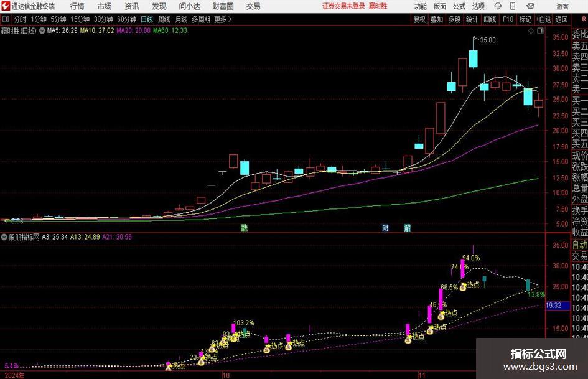This screenshot has width=588, height=379.
Task: Switch to the 1分钟 period
Action: coord(38,19)
